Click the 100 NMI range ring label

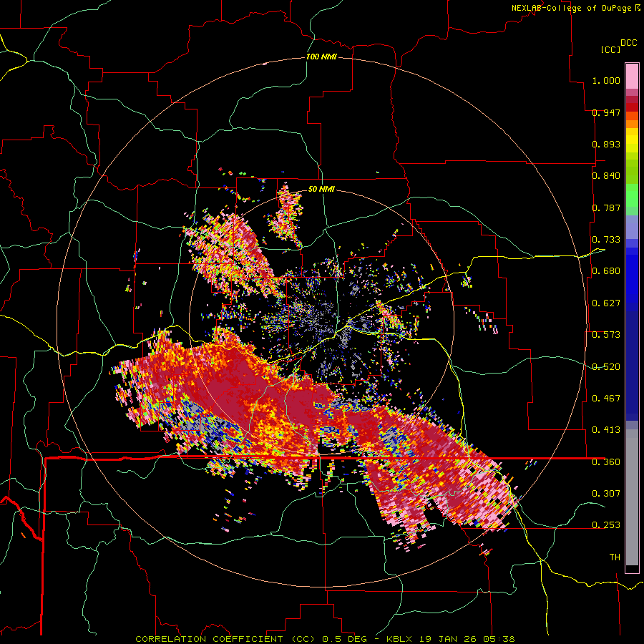click(x=321, y=57)
